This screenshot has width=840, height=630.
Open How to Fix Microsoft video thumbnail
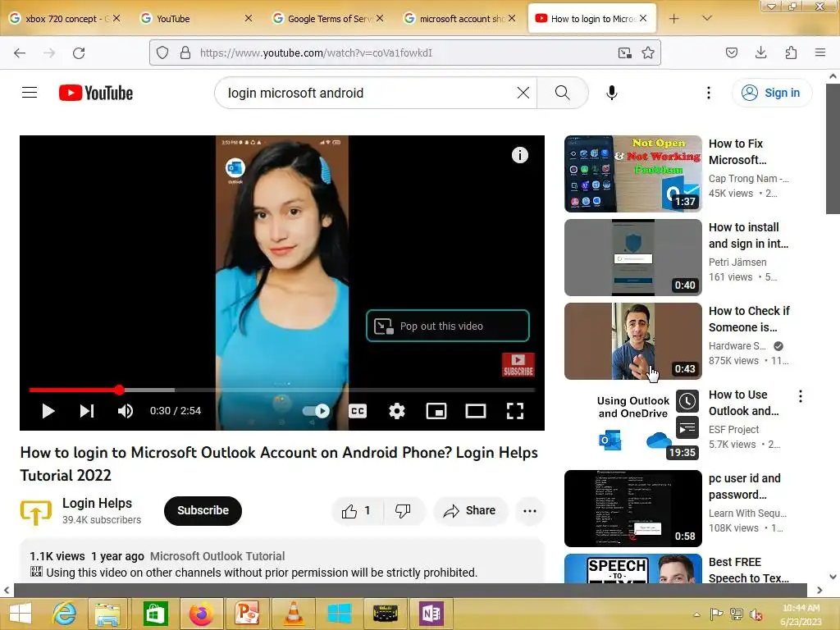point(633,174)
